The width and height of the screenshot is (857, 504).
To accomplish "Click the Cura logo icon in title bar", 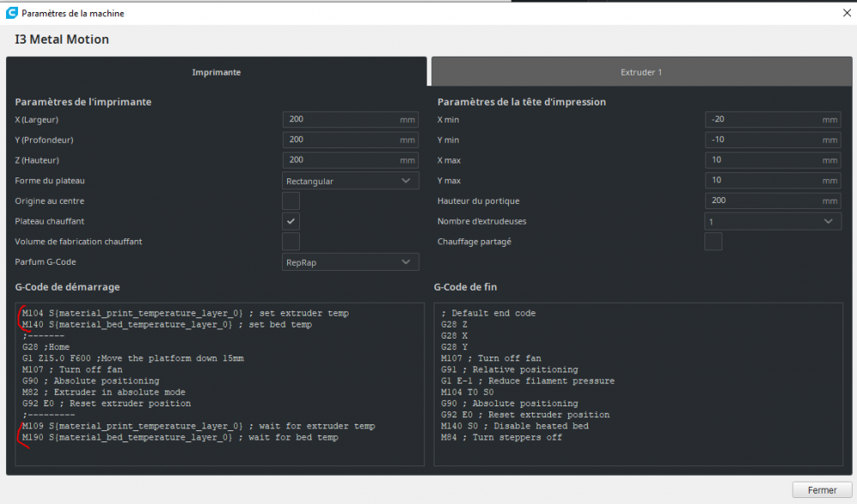I will pos(11,13).
